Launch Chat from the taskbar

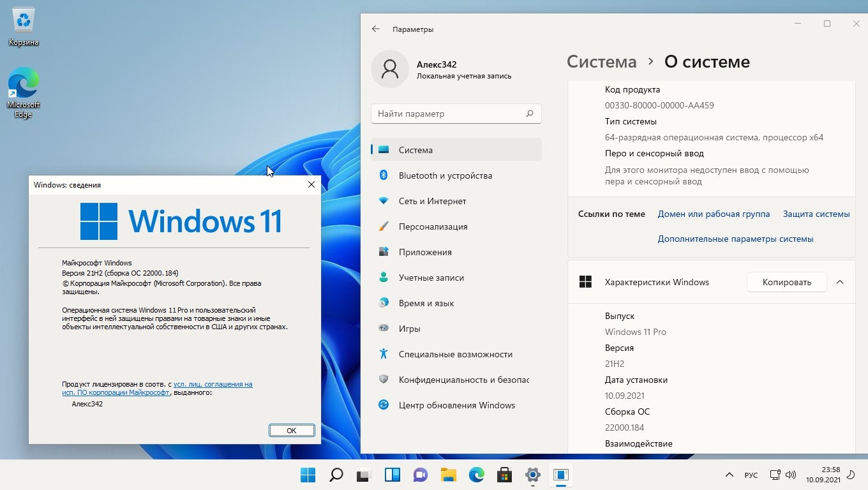[420, 475]
